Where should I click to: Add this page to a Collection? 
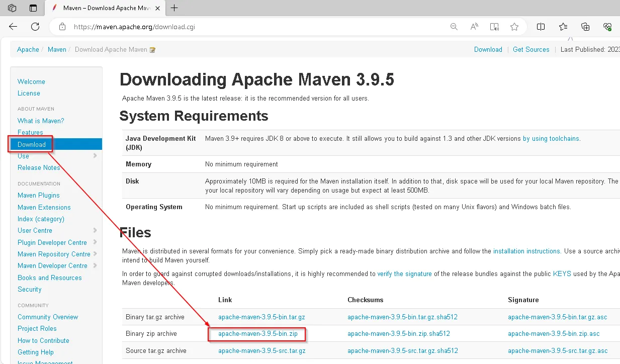585,27
